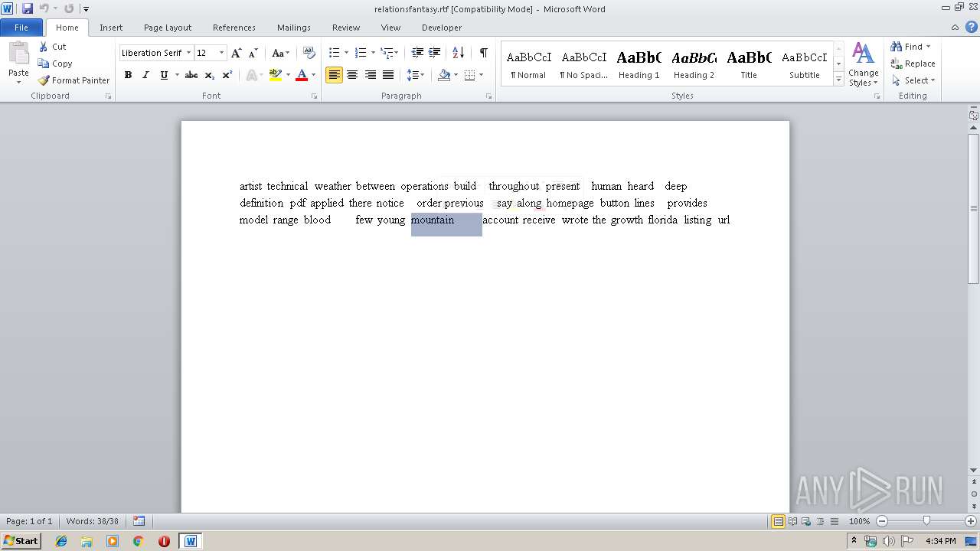Screen dimensions: 980x551
Task: Apply numbered list
Action: 361,53
